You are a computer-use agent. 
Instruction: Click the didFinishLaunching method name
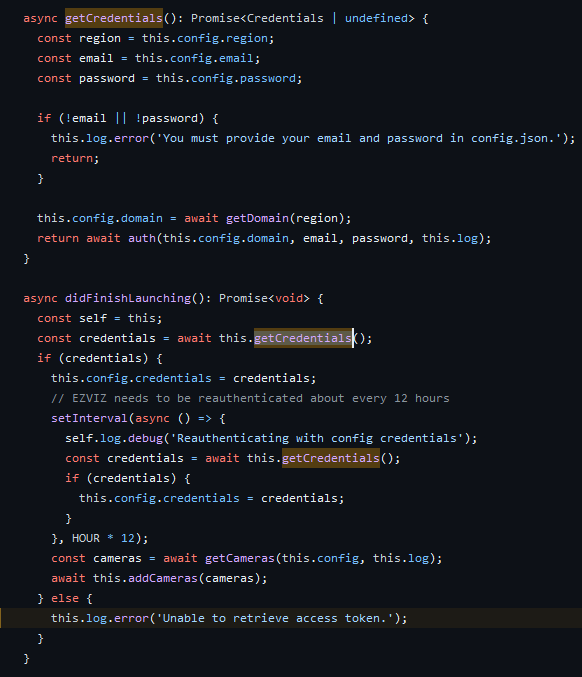pyautogui.click(x=128, y=298)
